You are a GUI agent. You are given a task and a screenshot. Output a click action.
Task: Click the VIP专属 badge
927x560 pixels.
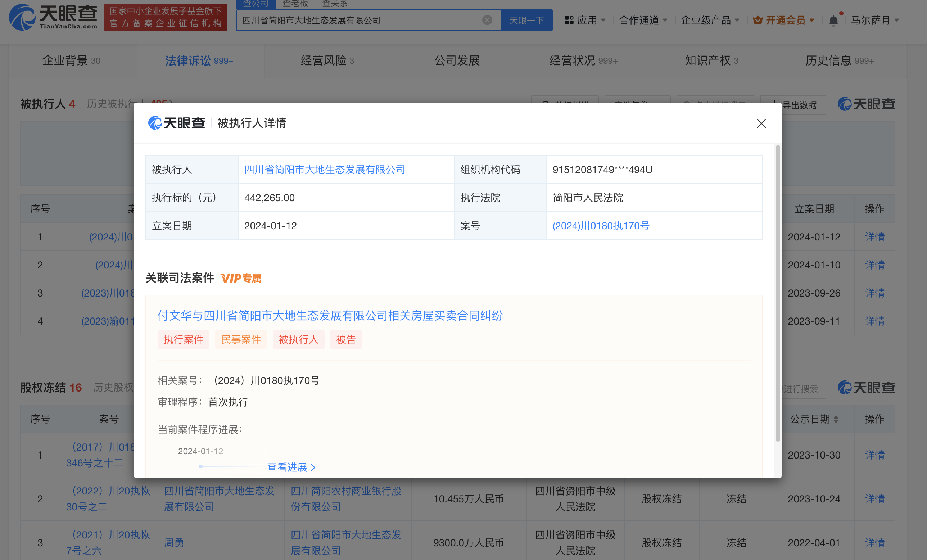(241, 278)
